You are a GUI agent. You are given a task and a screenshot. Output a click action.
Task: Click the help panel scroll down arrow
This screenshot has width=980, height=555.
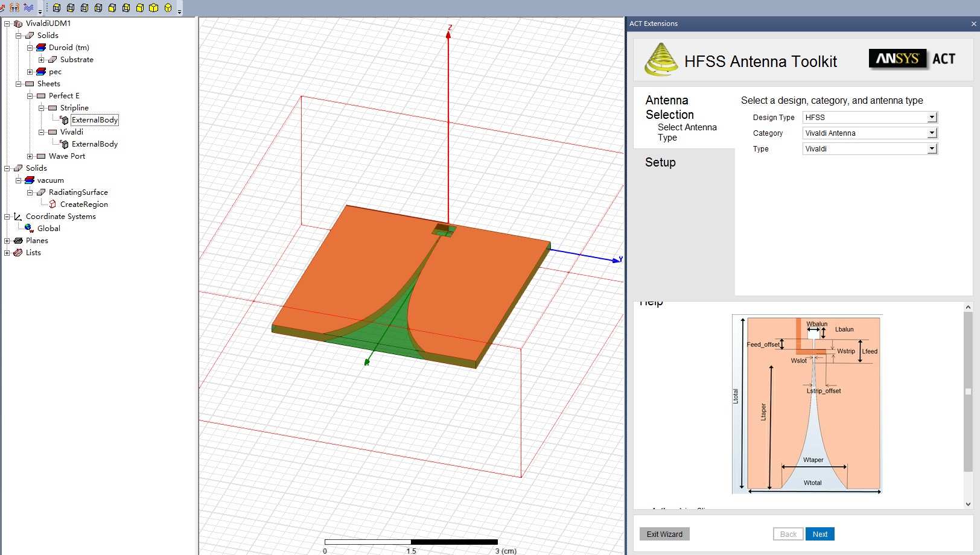coord(968,504)
